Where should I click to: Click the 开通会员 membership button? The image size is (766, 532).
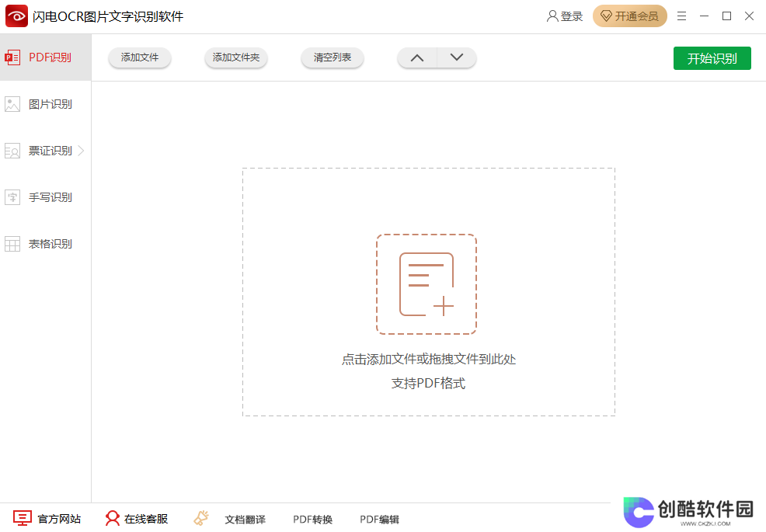point(630,16)
